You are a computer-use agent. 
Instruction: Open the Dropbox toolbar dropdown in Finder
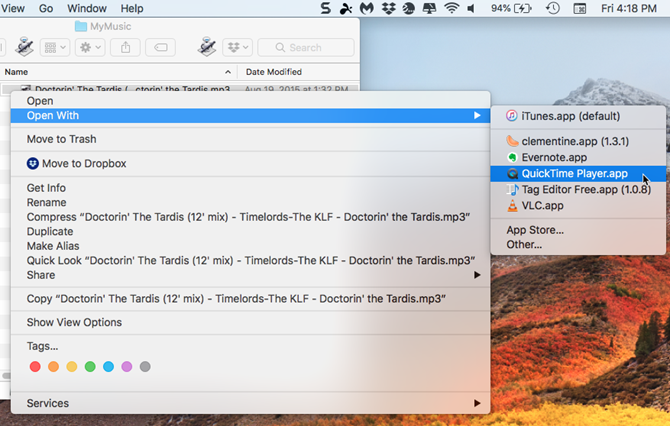[x=238, y=47]
